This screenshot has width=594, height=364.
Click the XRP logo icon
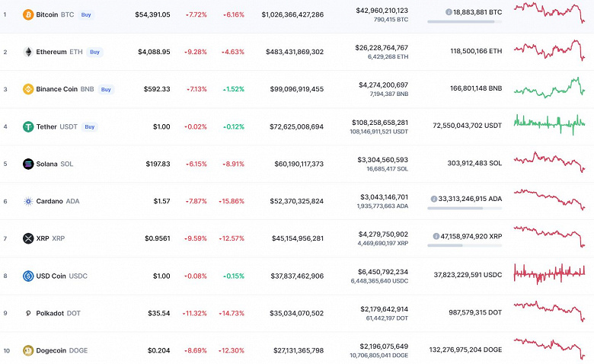tap(28, 238)
